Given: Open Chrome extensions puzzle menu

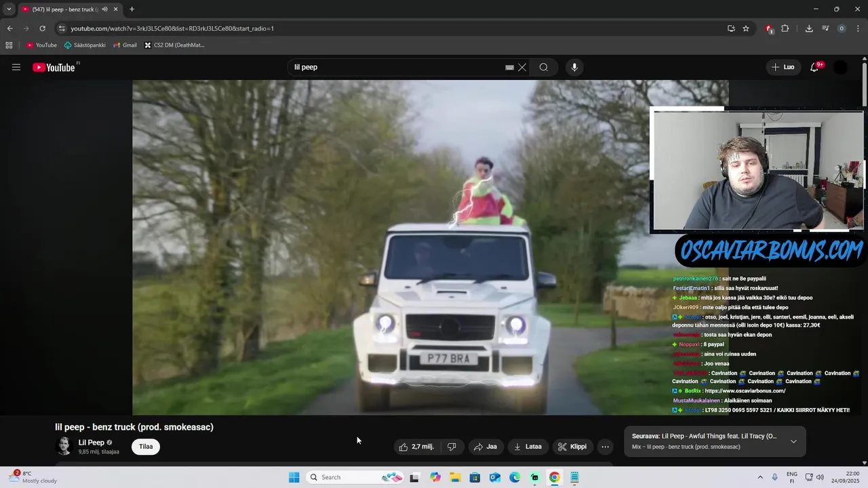Looking at the screenshot, I should point(785,28).
